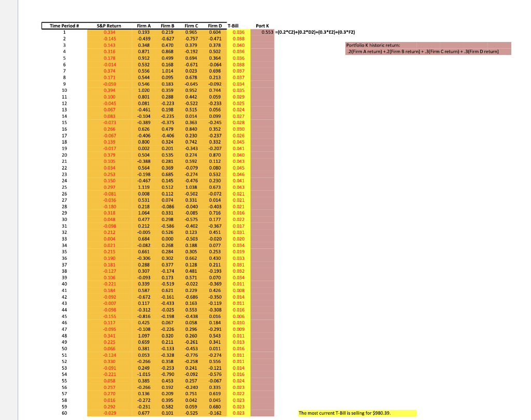The width and height of the screenshot is (531, 420).
Task: Select S&P Return 0.394 in period 10
Action: coord(109,90)
